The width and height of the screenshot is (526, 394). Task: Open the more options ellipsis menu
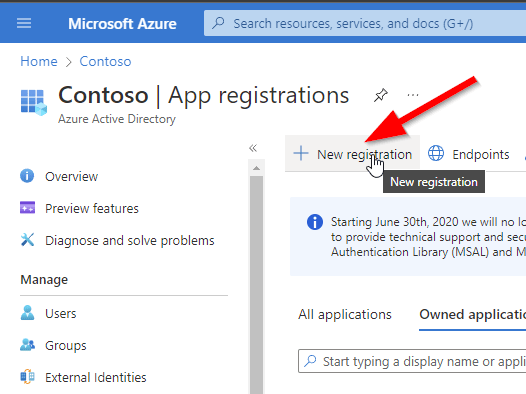click(413, 95)
